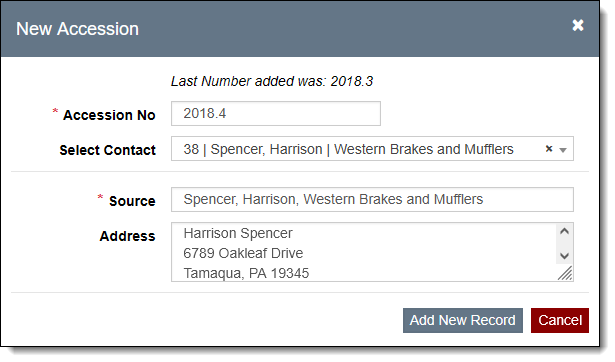
Task: Click the Source field label
Action: [132, 201]
